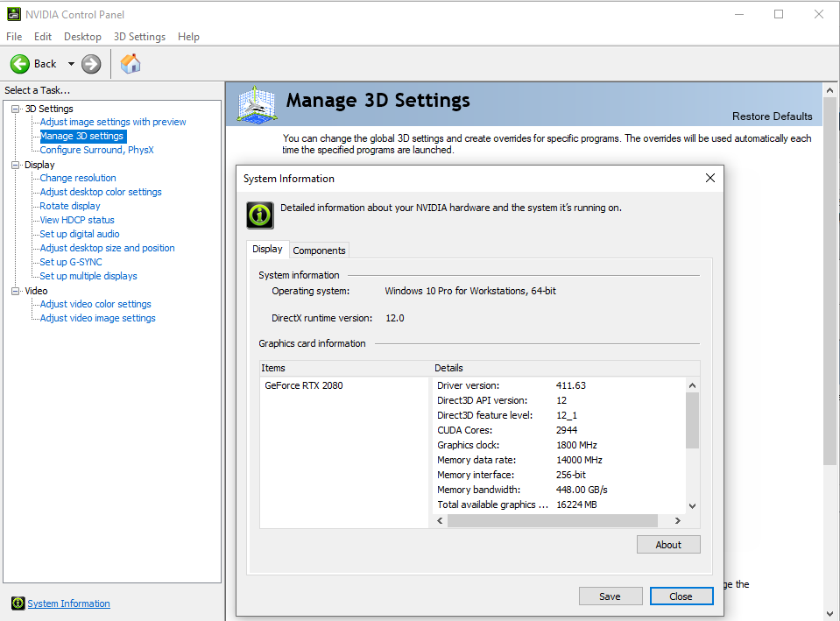Click the System Information icon at bottom left
840x621 pixels.
pos(18,603)
